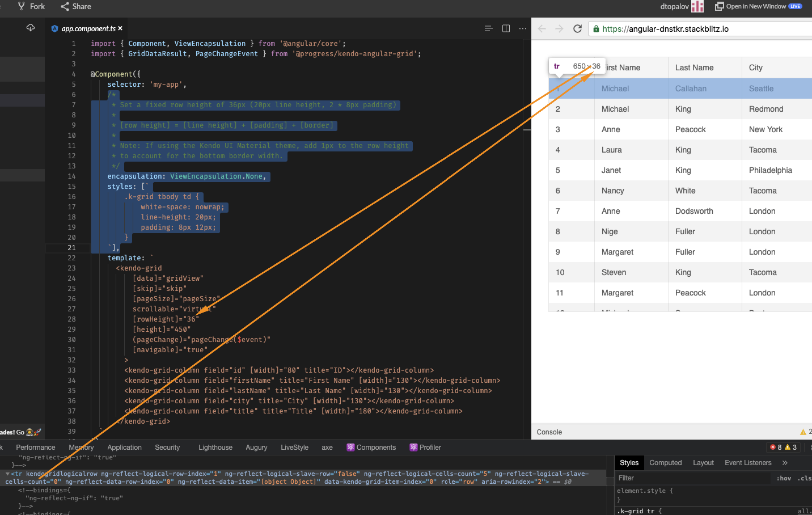
Task: Click the Styles Filter input field
Action: (x=694, y=479)
